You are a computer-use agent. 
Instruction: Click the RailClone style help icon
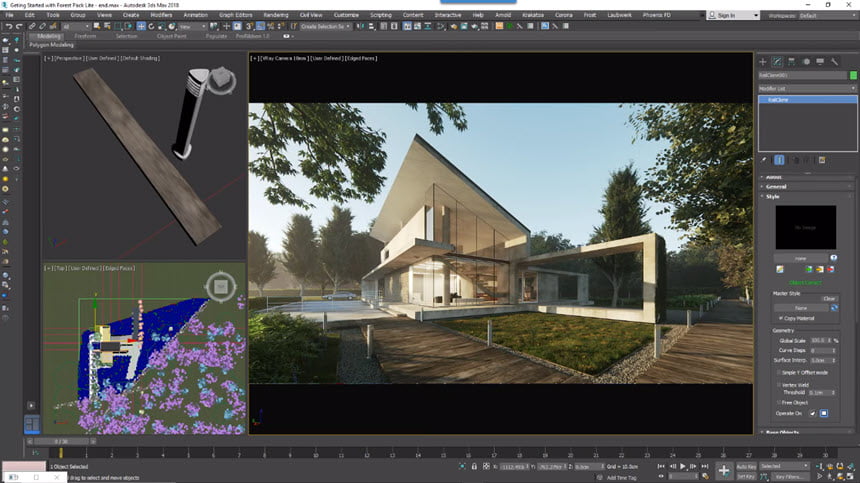(834, 258)
